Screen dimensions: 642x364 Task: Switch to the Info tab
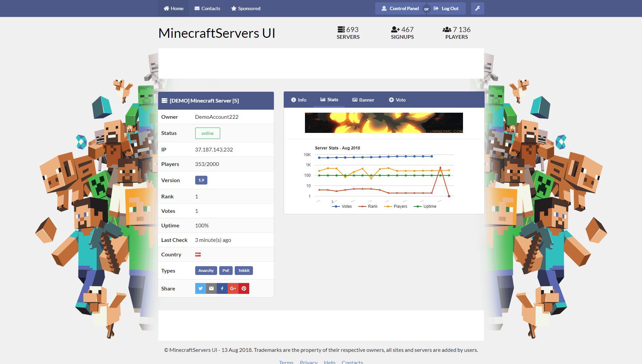tap(299, 100)
